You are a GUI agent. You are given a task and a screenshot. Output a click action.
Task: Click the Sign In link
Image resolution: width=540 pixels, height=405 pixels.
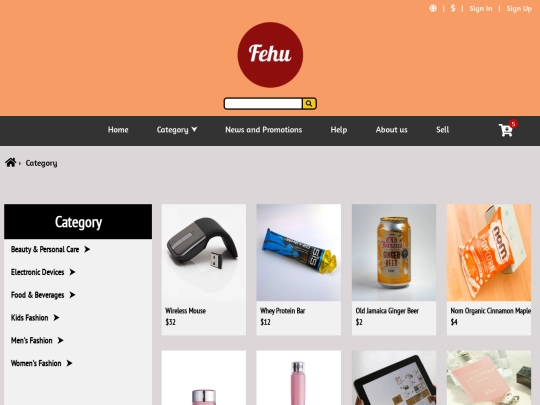coord(481,9)
